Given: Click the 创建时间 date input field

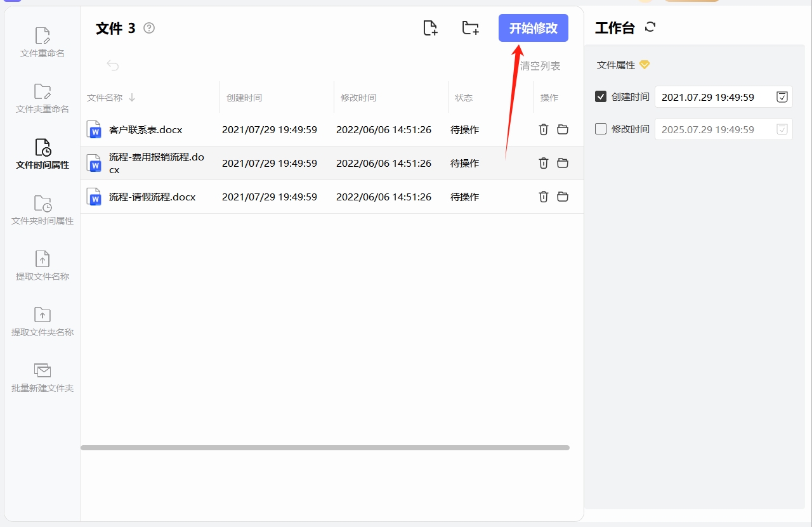Looking at the screenshot, I should (x=724, y=97).
